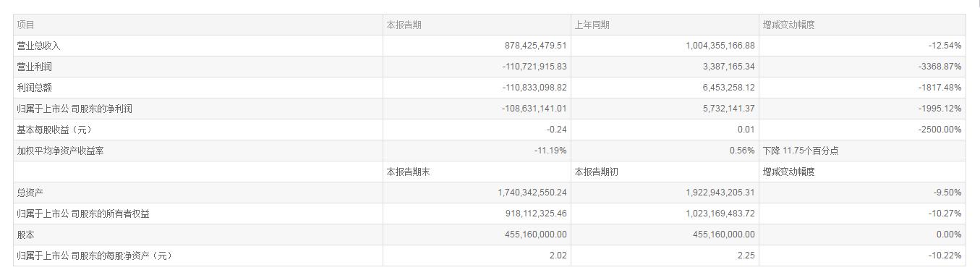Select the -3368.87% change cell
This screenshot has height=270, width=980.
pos(939,67)
